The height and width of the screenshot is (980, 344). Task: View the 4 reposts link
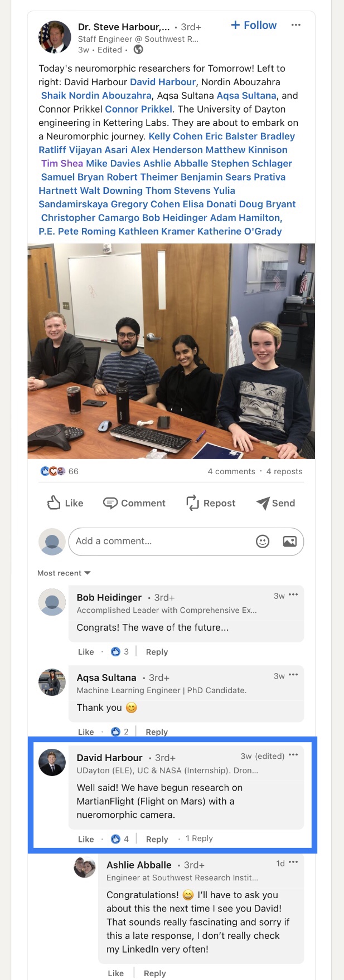coord(284,471)
